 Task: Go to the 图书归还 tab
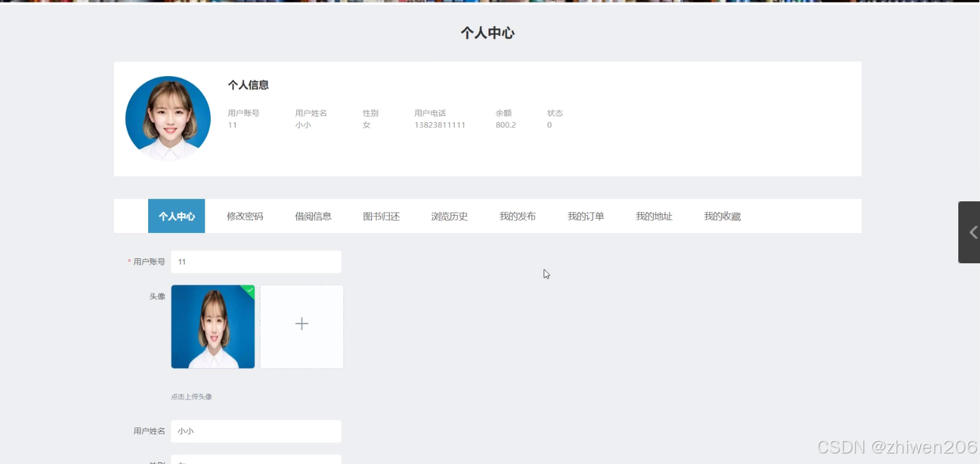tap(381, 216)
